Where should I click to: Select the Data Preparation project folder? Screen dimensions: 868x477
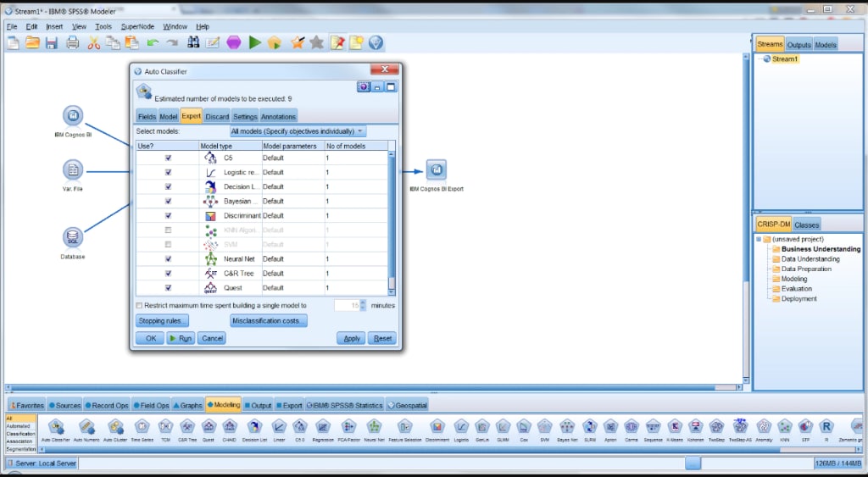(x=807, y=269)
